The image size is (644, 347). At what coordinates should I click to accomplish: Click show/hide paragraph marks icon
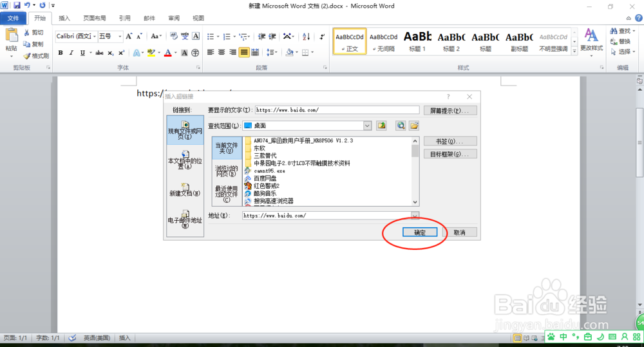(322, 37)
